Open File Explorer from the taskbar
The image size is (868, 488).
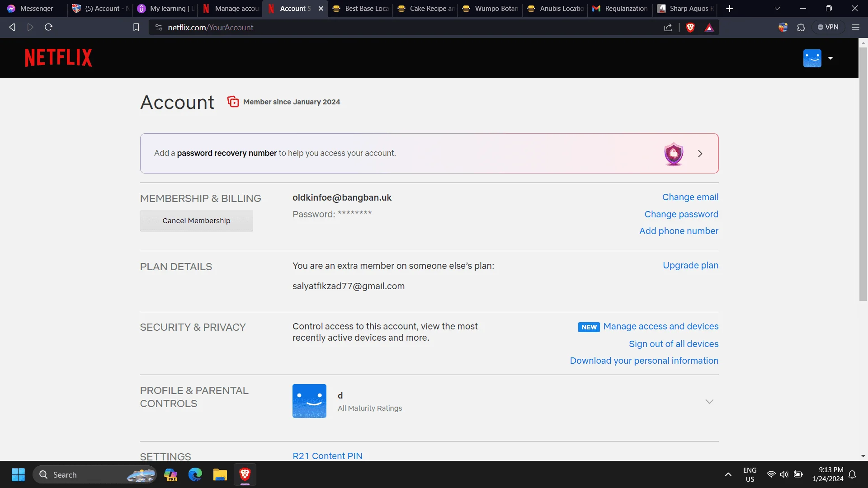pyautogui.click(x=220, y=475)
